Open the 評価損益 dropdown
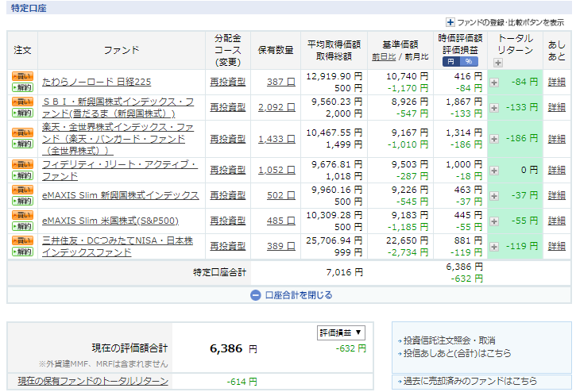Viewport: 576px width, 392px height. [x=341, y=332]
